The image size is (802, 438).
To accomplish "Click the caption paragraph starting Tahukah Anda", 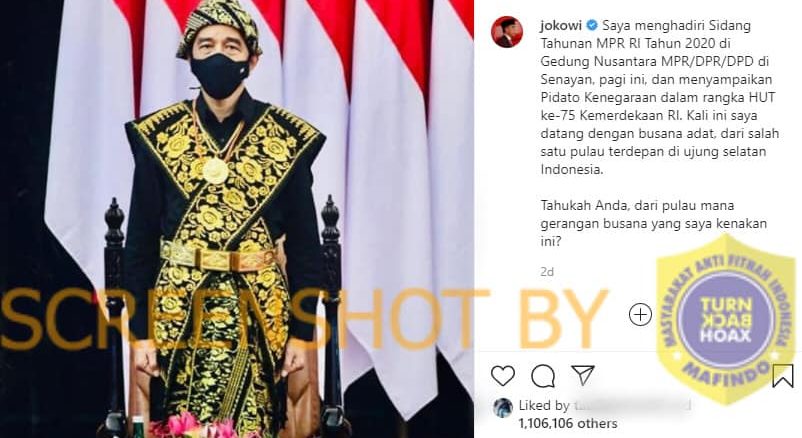I will coord(654,223).
